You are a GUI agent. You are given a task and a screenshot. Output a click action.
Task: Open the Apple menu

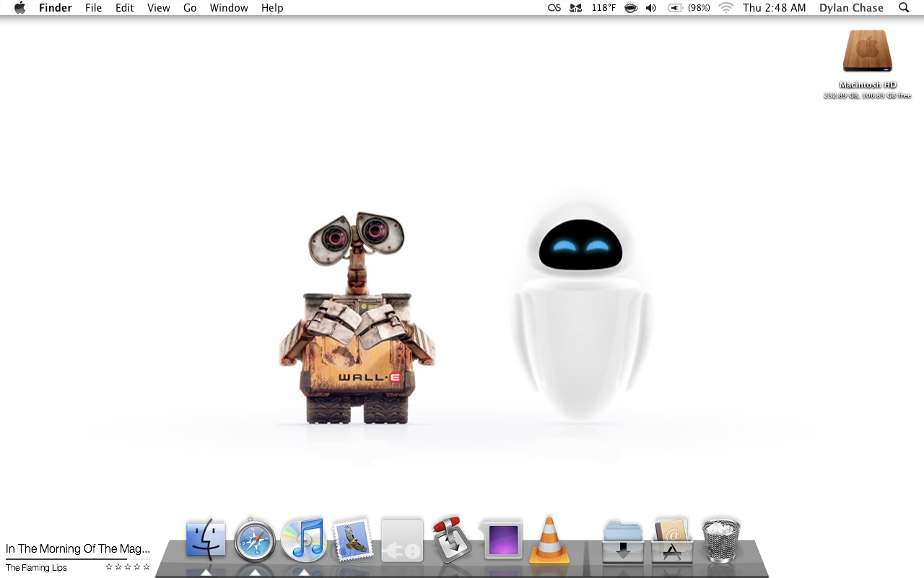pos(19,8)
